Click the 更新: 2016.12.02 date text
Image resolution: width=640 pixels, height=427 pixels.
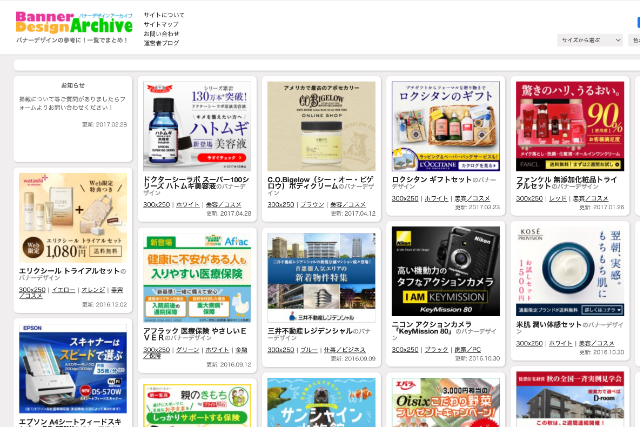104,305
